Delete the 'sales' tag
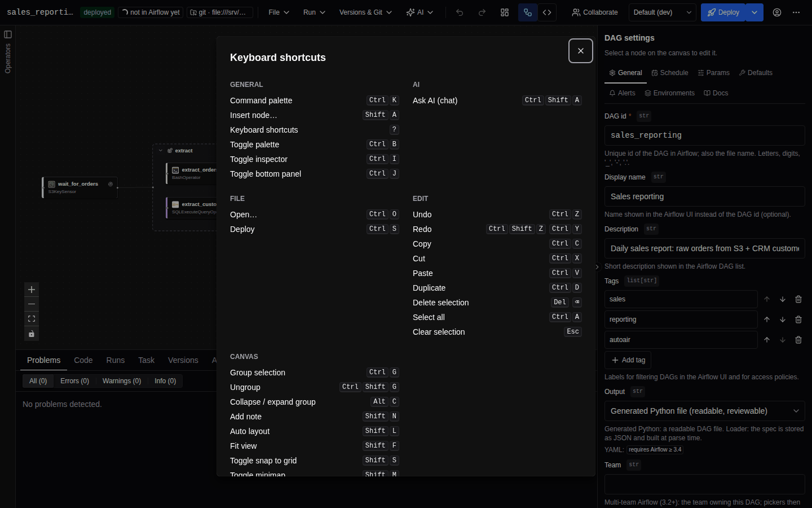 pos(798,299)
